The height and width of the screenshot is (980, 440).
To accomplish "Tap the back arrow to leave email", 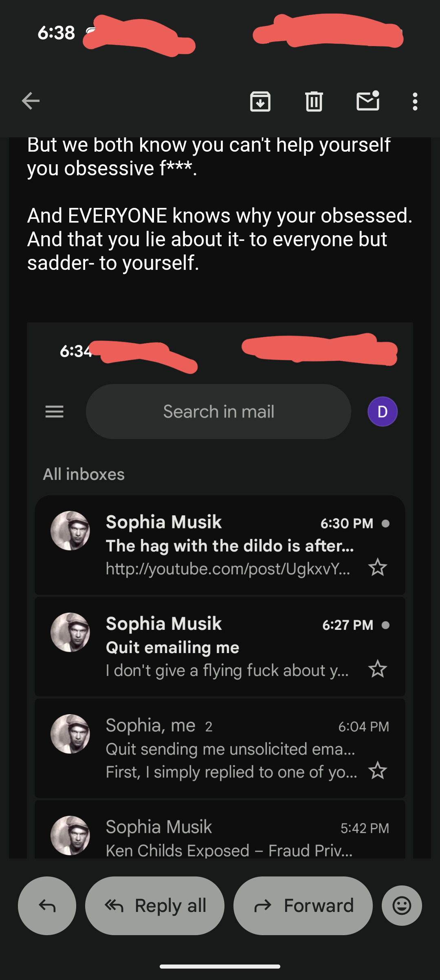I will point(31,101).
